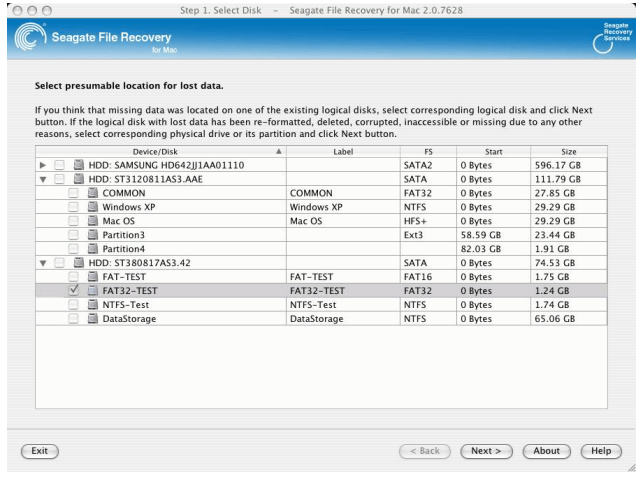
Task: Open the About dialog
Action: (x=547, y=451)
